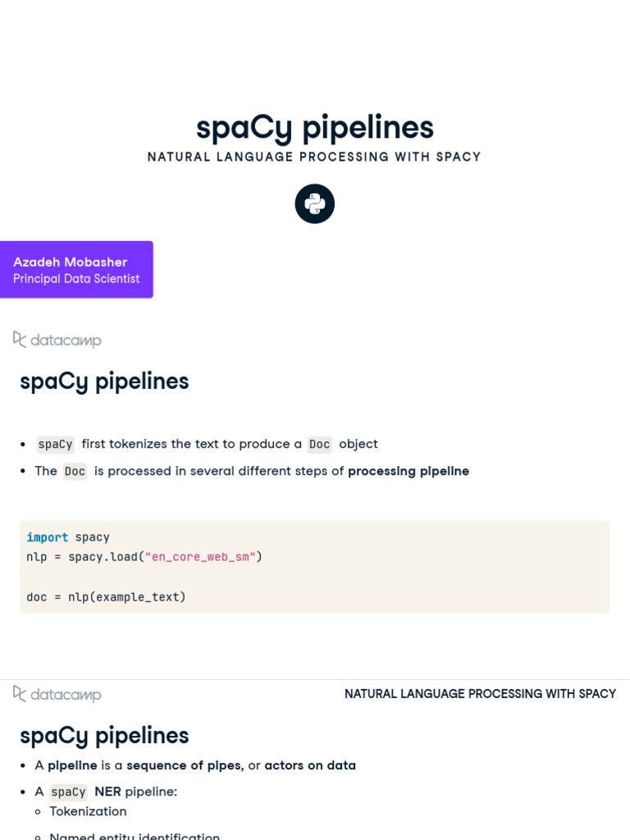The image size is (630, 840).
Task: Click the "Doc" code chip before "is processed"
Action: (x=75, y=472)
